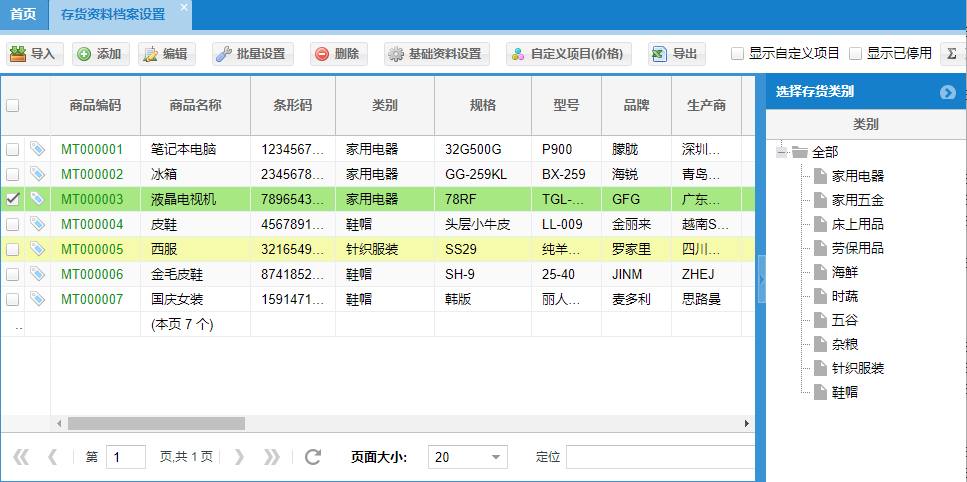Click the 导入 (Import) toolbar icon

click(x=19, y=54)
